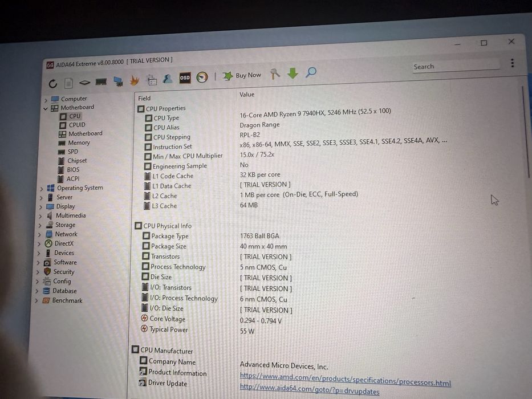Expand the Server node
Image resolution: width=532 pixels, height=399 pixels.
42,198
